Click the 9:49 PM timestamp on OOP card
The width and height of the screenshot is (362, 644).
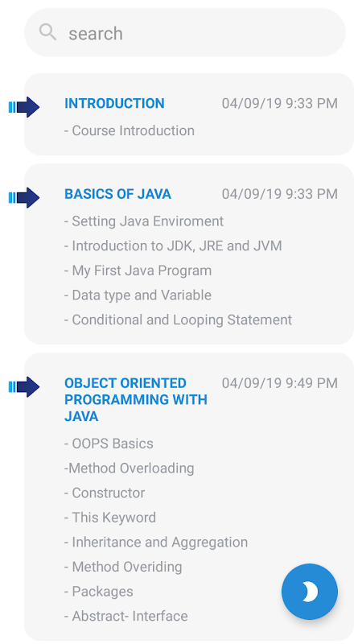pyautogui.click(x=312, y=383)
